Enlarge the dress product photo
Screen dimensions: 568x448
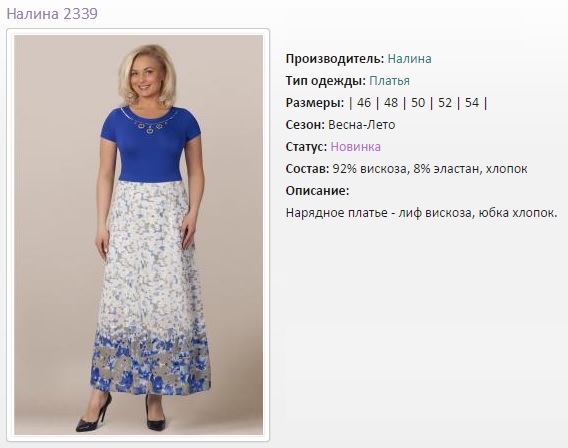[x=138, y=235]
